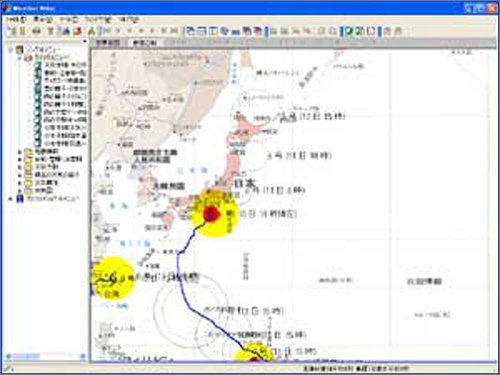500x375 pixels.
Task: Uncheck the first checked layer in the tree
Action: [x=38, y=65]
